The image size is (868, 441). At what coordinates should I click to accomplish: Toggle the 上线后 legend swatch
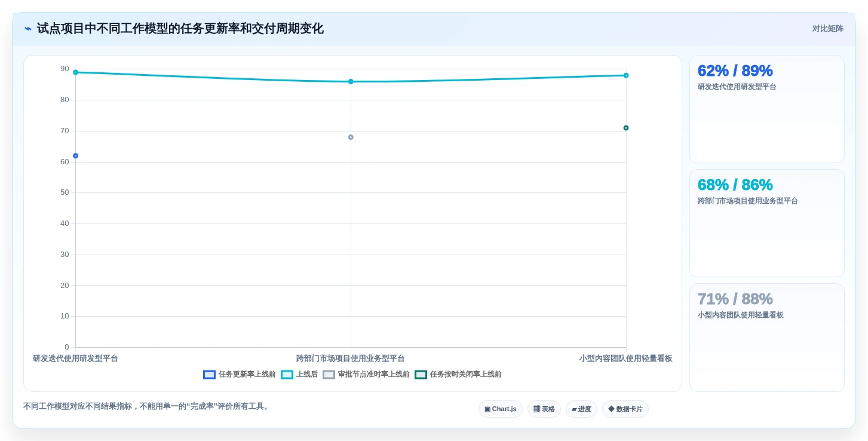(x=287, y=375)
